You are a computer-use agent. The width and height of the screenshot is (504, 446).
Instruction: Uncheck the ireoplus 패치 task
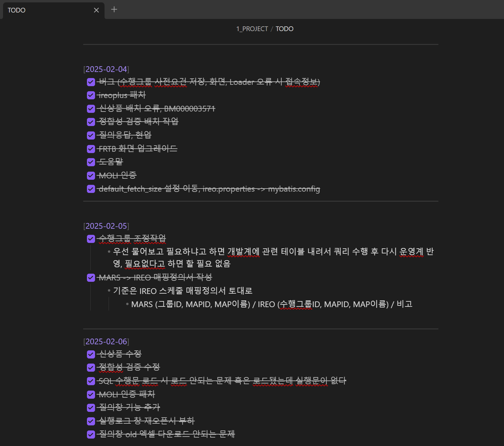coord(91,95)
